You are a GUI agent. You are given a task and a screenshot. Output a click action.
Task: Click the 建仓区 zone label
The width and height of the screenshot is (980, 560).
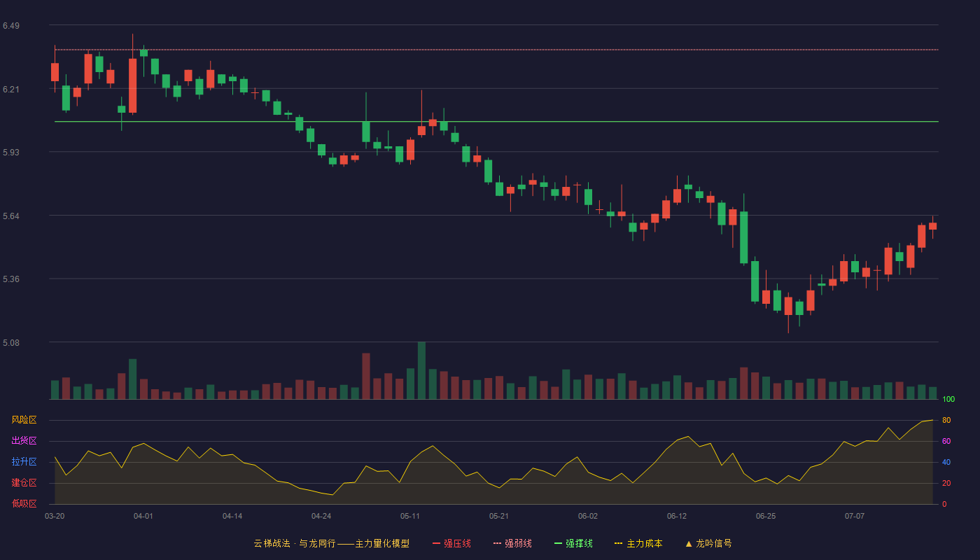point(24,483)
